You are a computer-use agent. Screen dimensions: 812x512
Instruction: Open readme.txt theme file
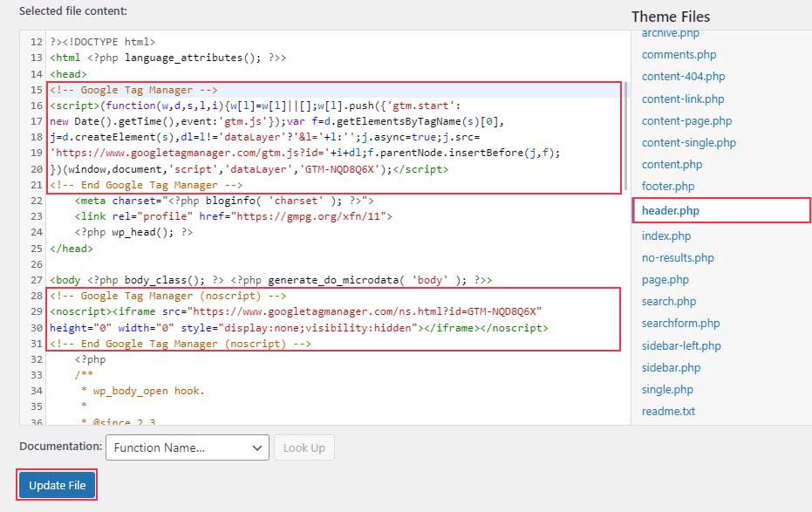coord(668,411)
